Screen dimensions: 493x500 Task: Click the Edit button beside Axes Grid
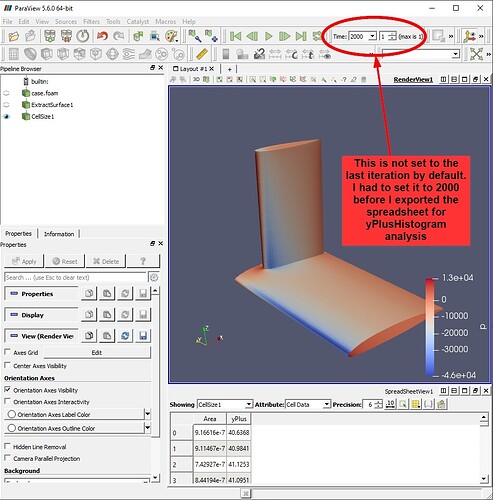click(97, 353)
